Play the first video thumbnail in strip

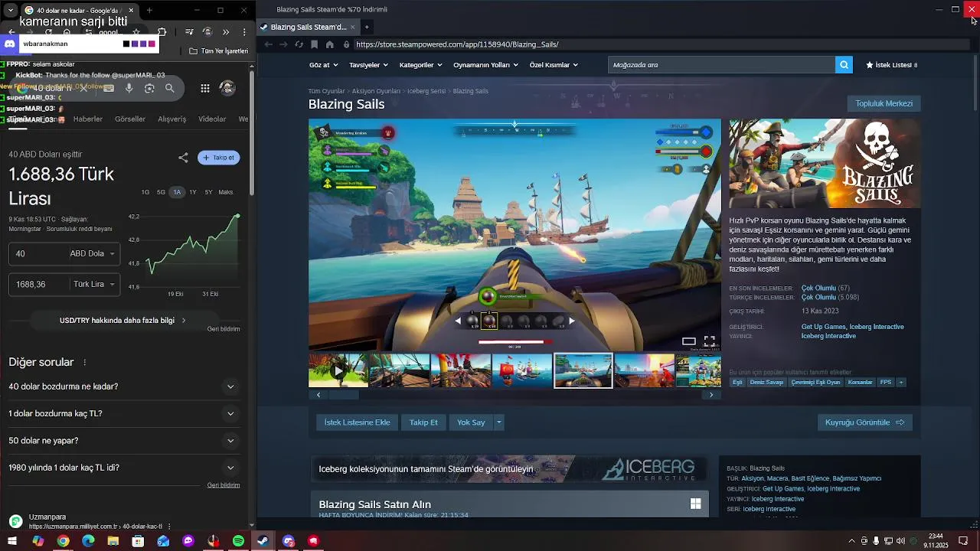[x=338, y=370]
